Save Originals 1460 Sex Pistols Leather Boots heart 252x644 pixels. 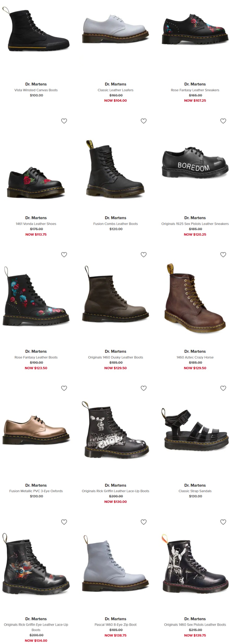tap(223, 522)
